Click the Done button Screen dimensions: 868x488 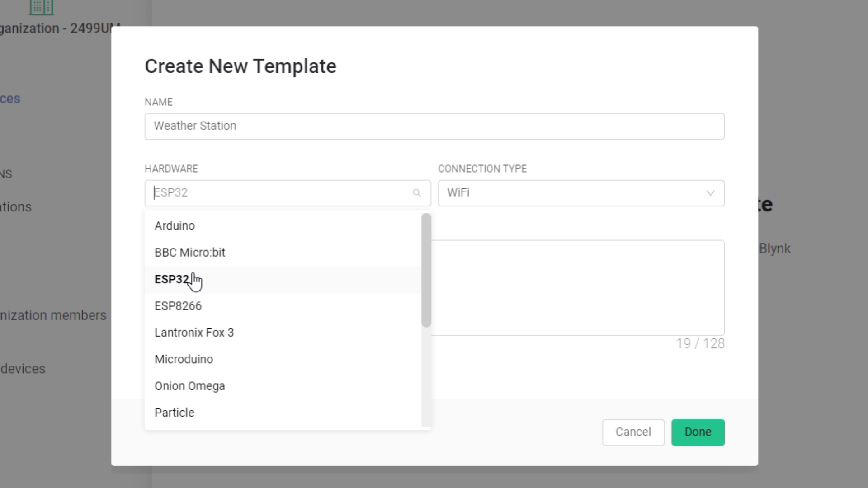pyautogui.click(x=698, y=432)
